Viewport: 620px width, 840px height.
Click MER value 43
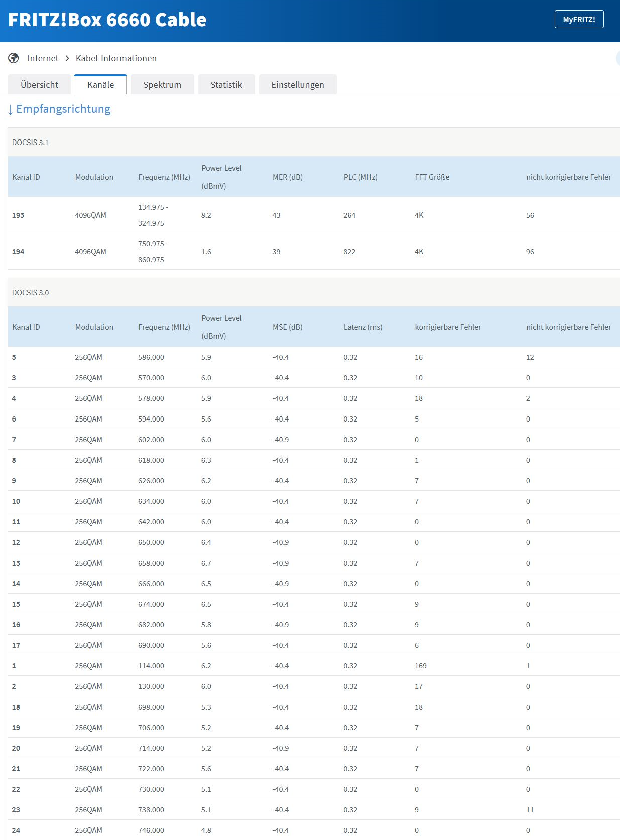pos(277,215)
